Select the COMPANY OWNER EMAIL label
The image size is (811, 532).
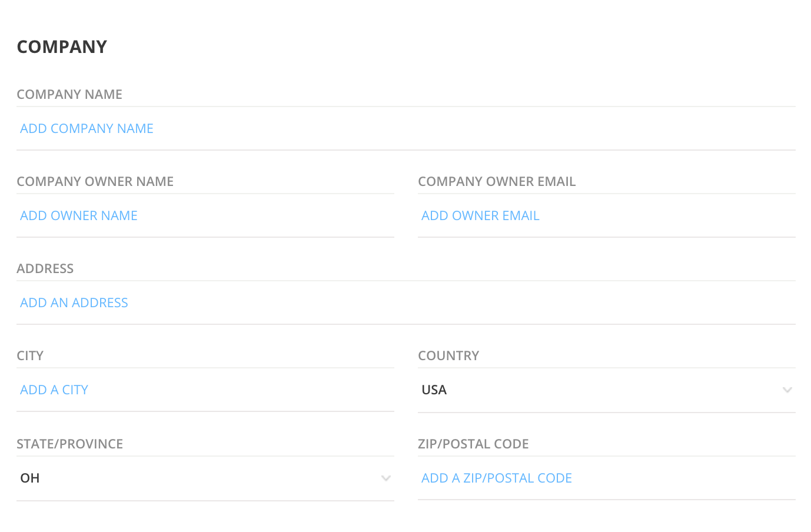pos(497,181)
